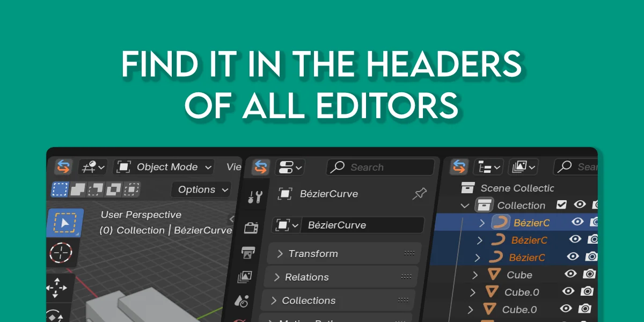Hide the first BézierC object
The image size is (644, 322).
[578, 222]
